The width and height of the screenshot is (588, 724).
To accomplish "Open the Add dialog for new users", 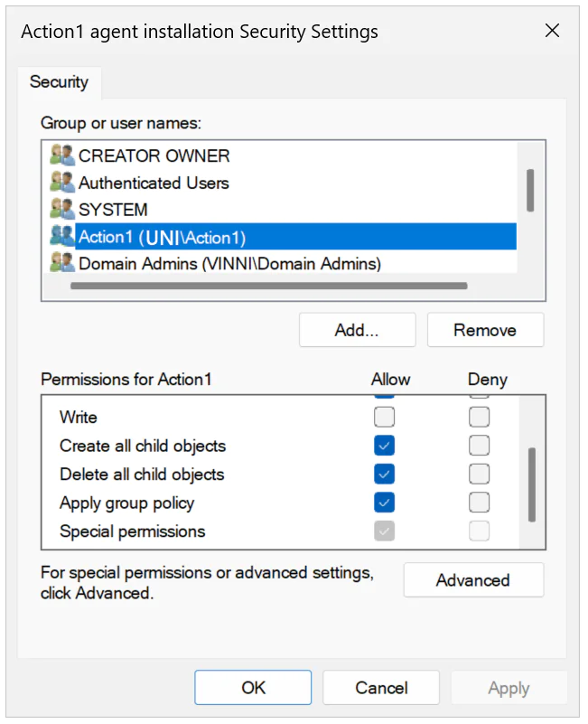I will (357, 329).
